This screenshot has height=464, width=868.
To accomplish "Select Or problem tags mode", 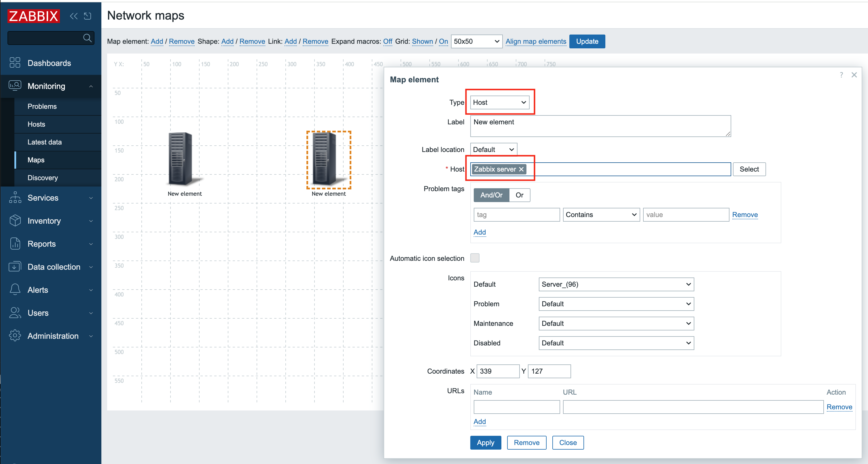I will (x=519, y=195).
